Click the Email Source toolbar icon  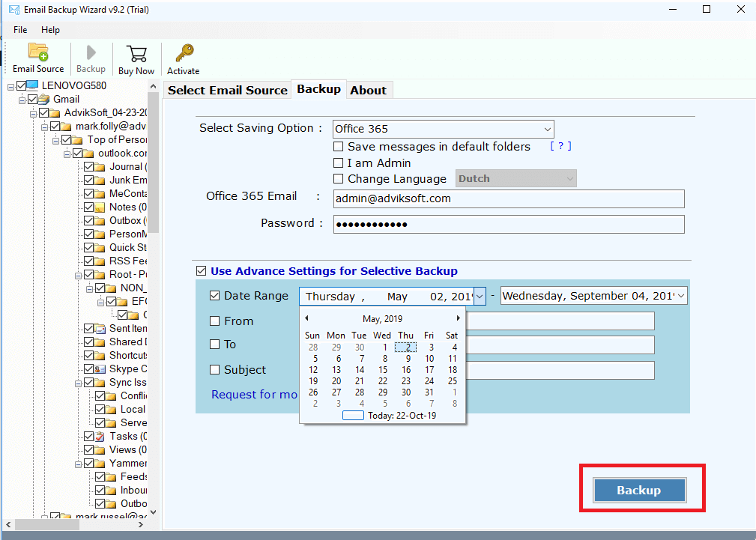point(38,52)
